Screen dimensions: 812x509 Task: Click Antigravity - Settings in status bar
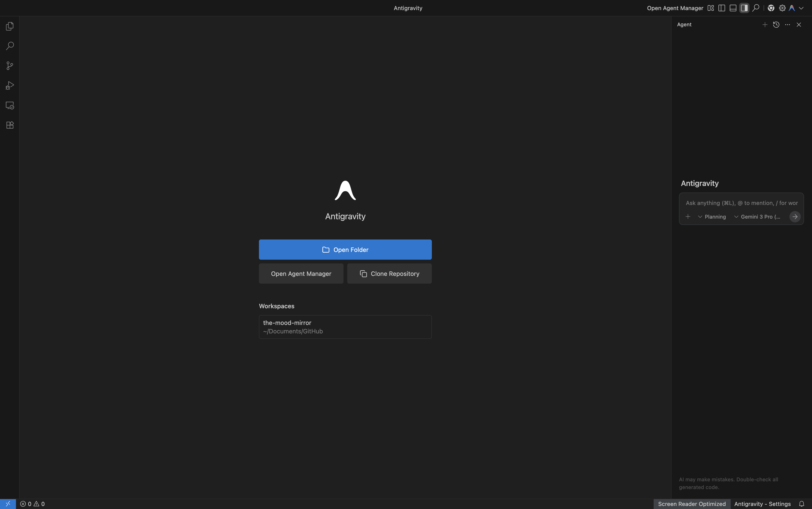[x=762, y=504]
